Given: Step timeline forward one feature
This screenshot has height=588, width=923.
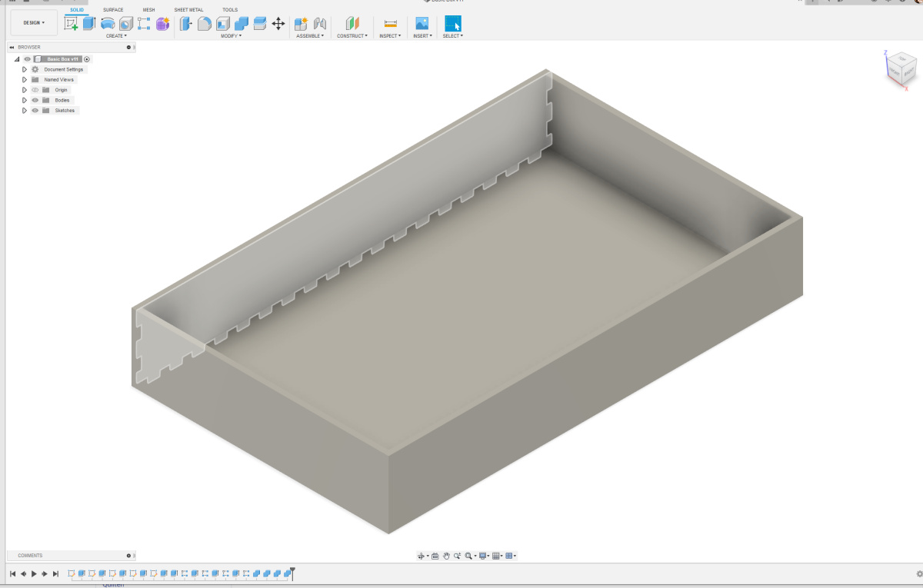Looking at the screenshot, I should (45, 573).
